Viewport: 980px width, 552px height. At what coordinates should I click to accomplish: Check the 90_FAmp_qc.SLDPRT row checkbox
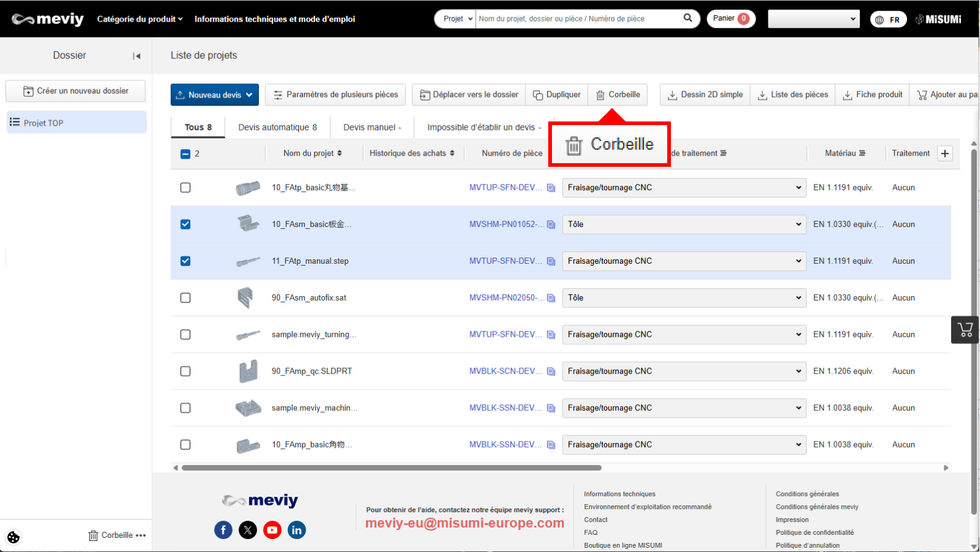coord(185,371)
